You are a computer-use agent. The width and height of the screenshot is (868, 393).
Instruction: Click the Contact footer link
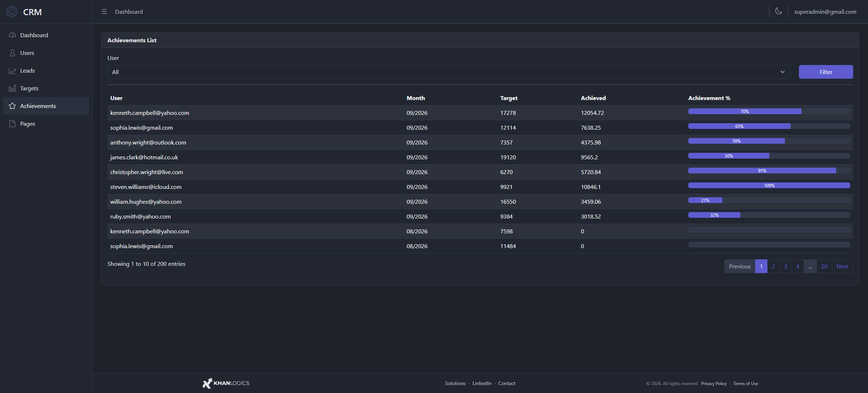tap(507, 384)
